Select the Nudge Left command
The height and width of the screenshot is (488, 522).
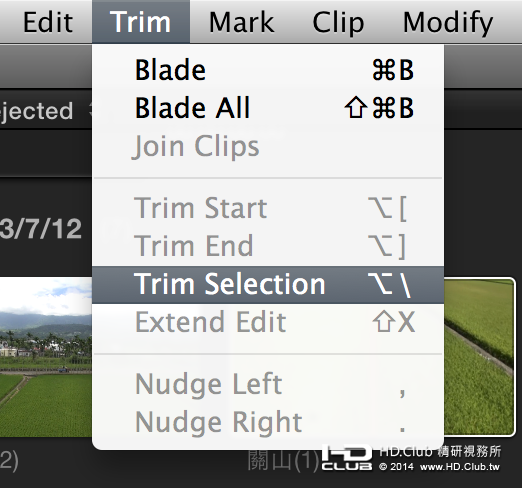pos(268,385)
